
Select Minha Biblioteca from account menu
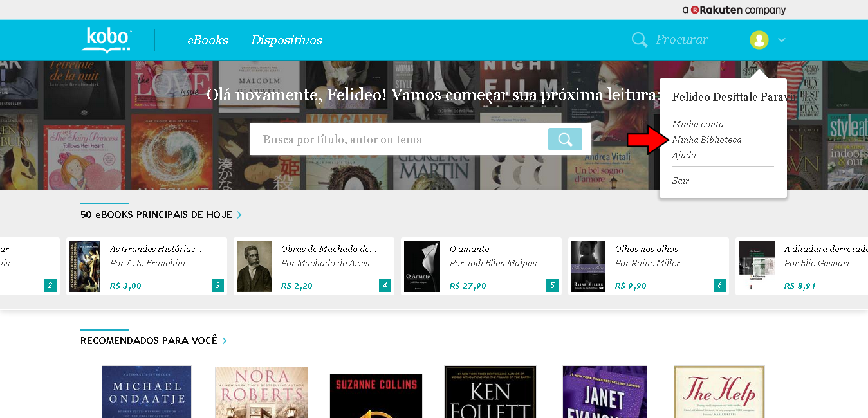(706, 140)
